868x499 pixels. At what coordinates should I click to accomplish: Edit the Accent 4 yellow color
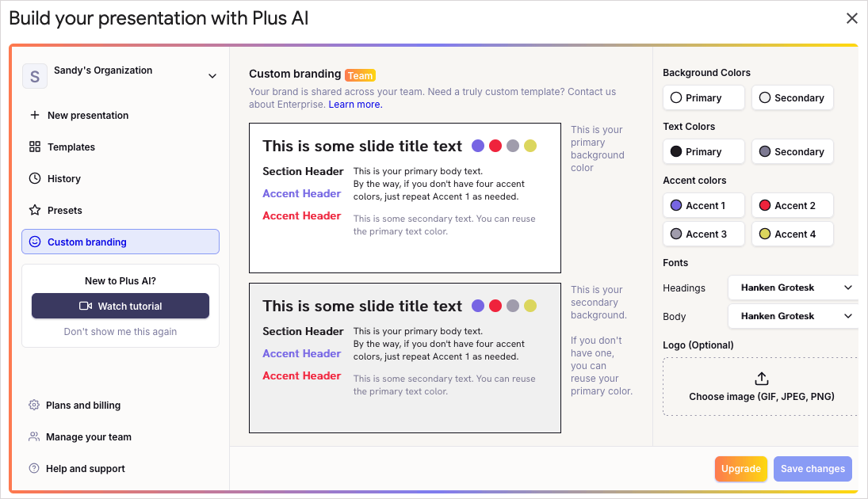(792, 234)
